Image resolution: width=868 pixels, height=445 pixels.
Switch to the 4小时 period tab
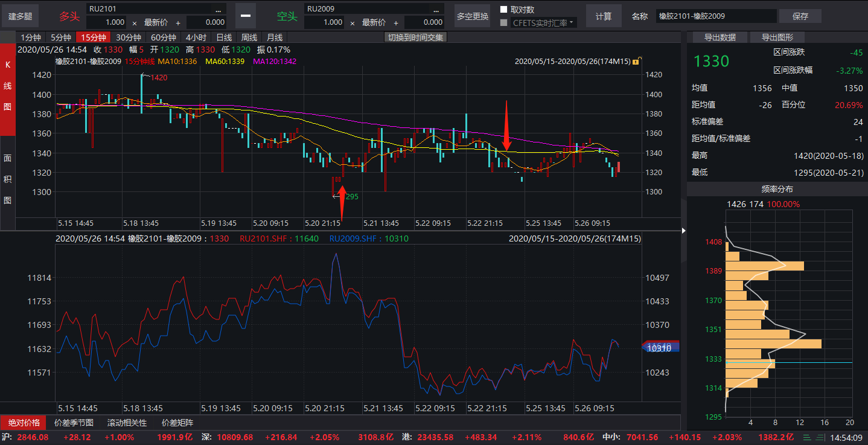(196, 37)
